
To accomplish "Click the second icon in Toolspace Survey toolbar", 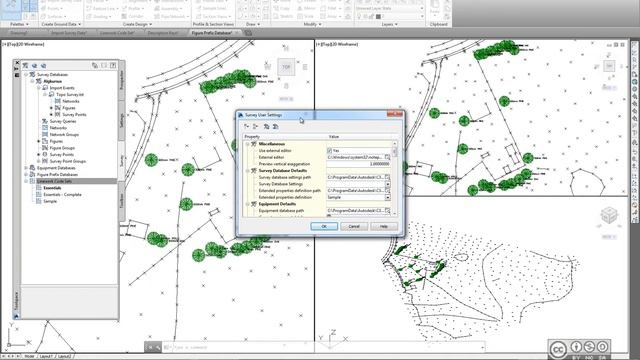I will tap(34, 65).
